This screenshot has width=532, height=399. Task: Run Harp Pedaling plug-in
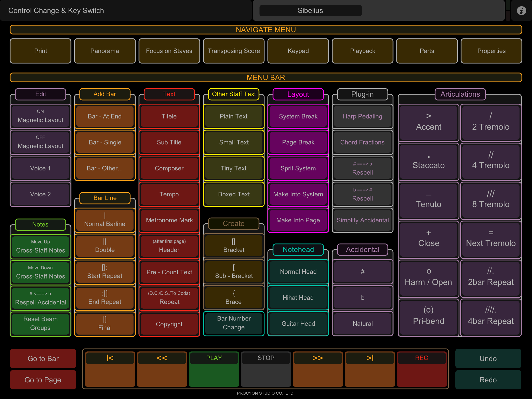363,116
